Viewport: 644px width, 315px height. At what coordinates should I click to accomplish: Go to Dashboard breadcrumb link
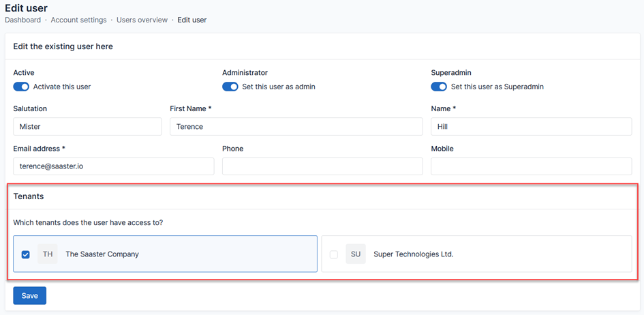click(22, 20)
